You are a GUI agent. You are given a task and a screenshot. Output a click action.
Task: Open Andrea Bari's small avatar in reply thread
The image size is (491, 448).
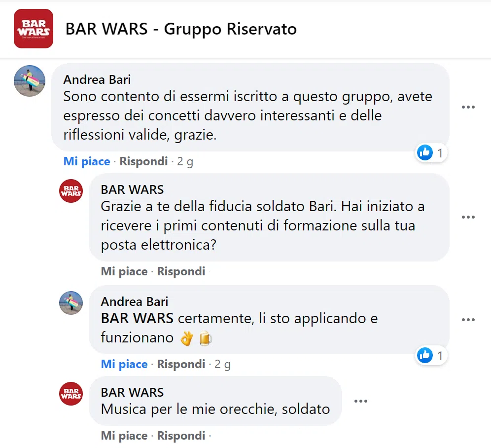tap(71, 303)
